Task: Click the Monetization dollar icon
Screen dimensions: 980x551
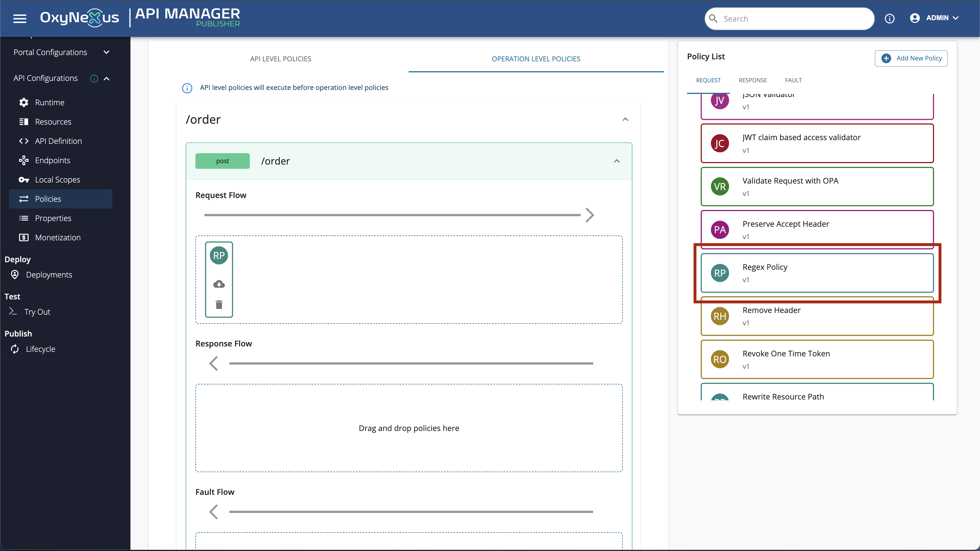Action: [24, 237]
